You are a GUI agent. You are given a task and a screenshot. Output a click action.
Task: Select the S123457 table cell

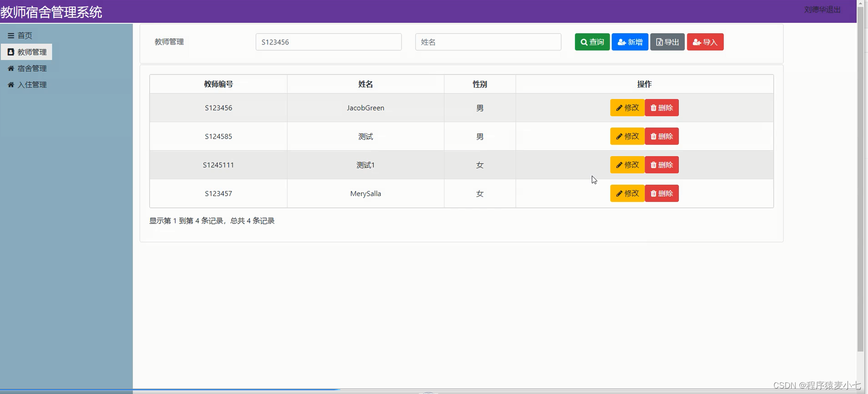click(x=219, y=193)
